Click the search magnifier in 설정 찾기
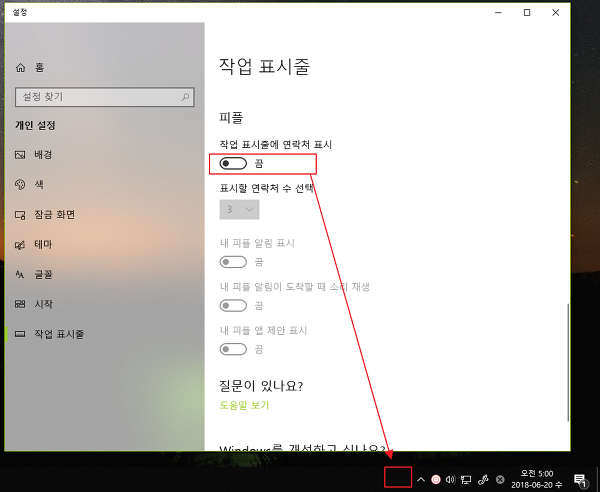 pos(185,97)
